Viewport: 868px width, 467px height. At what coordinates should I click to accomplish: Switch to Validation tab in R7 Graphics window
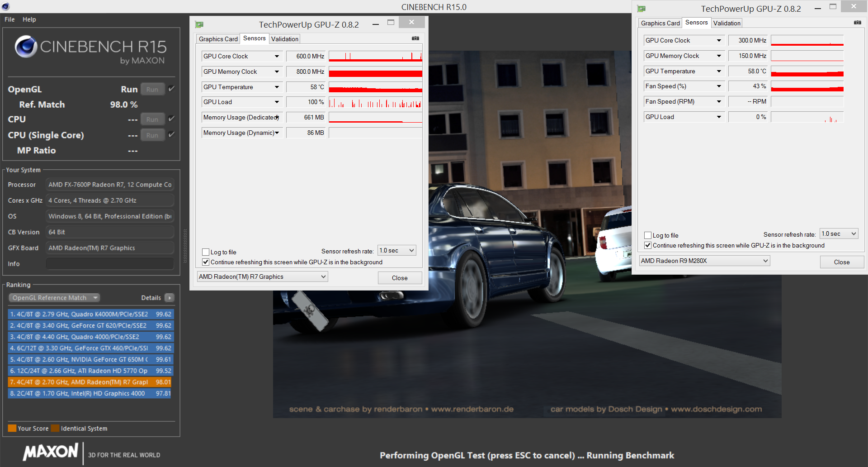coord(285,39)
